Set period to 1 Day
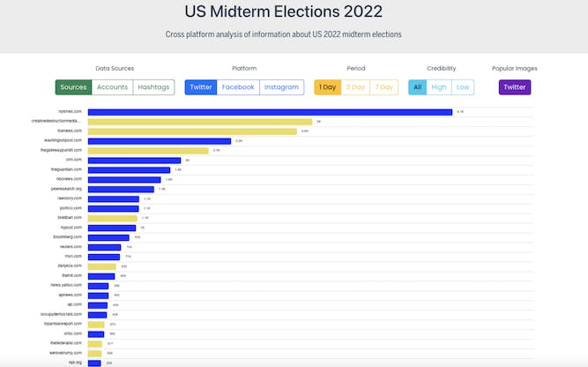Image resolution: width=588 pixels, height=367 pixels. (x=327, y=87)
